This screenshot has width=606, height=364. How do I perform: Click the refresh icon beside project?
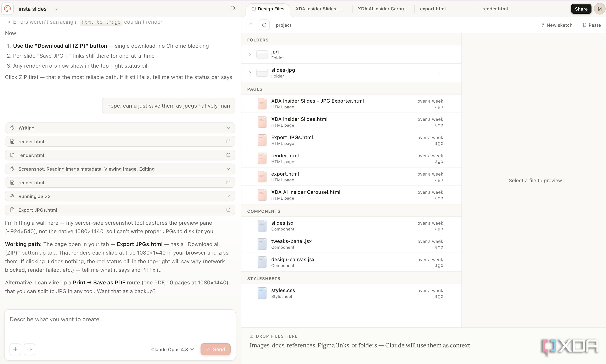[264, 25]
